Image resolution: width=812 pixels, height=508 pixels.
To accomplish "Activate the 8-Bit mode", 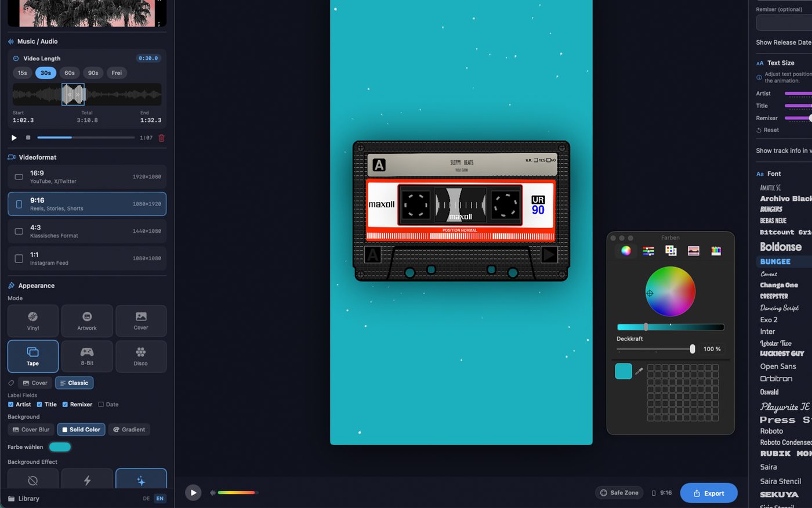I will (86, 356).
